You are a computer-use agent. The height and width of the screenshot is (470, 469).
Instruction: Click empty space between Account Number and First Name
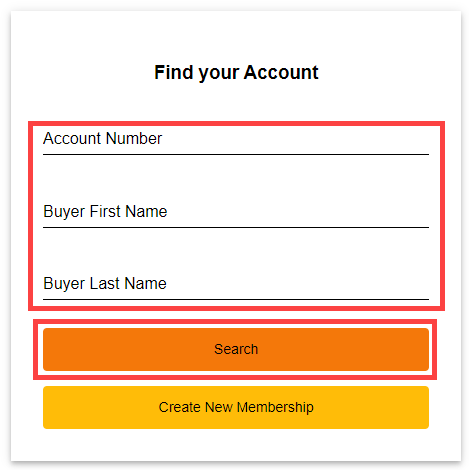[x=236, y=178]
